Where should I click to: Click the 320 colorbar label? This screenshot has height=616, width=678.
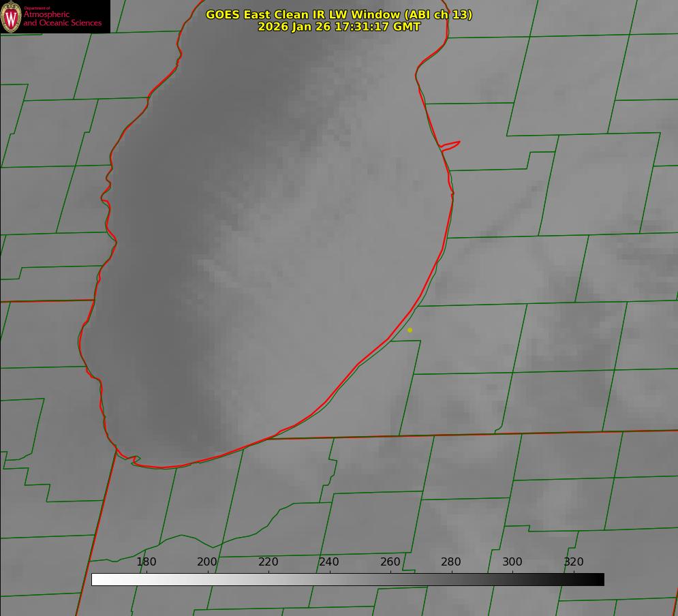[x=574, y=562]
